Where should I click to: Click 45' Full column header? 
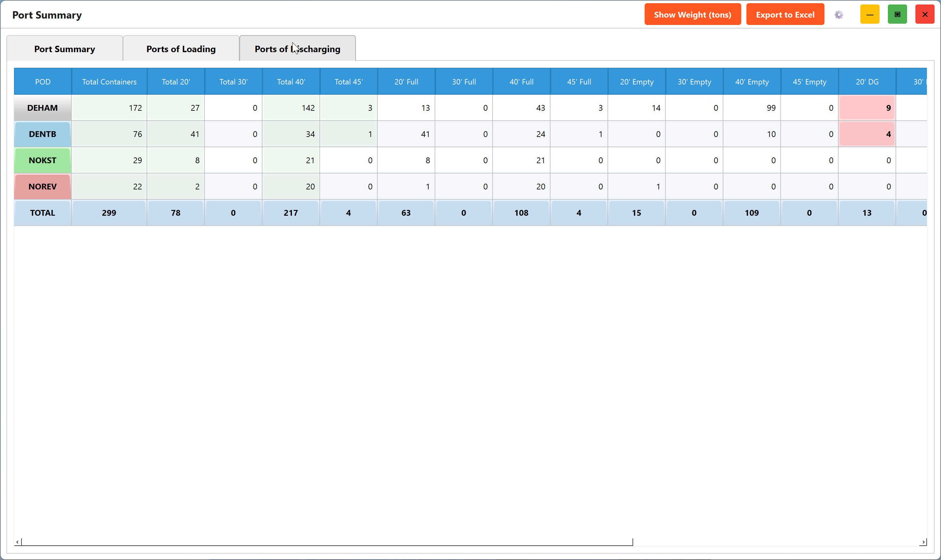coord(579,82)
